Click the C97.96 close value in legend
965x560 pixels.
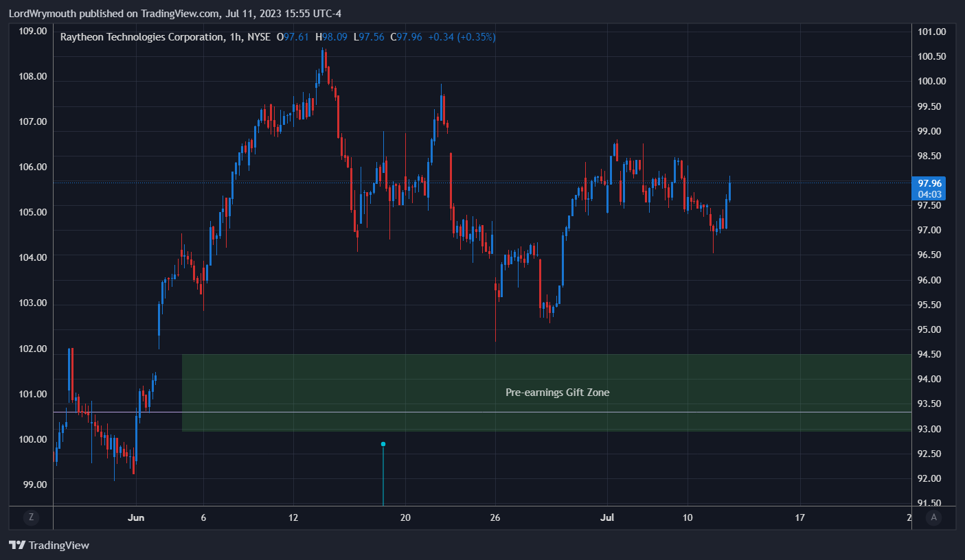pyautogui.click(x=406, y=37)
